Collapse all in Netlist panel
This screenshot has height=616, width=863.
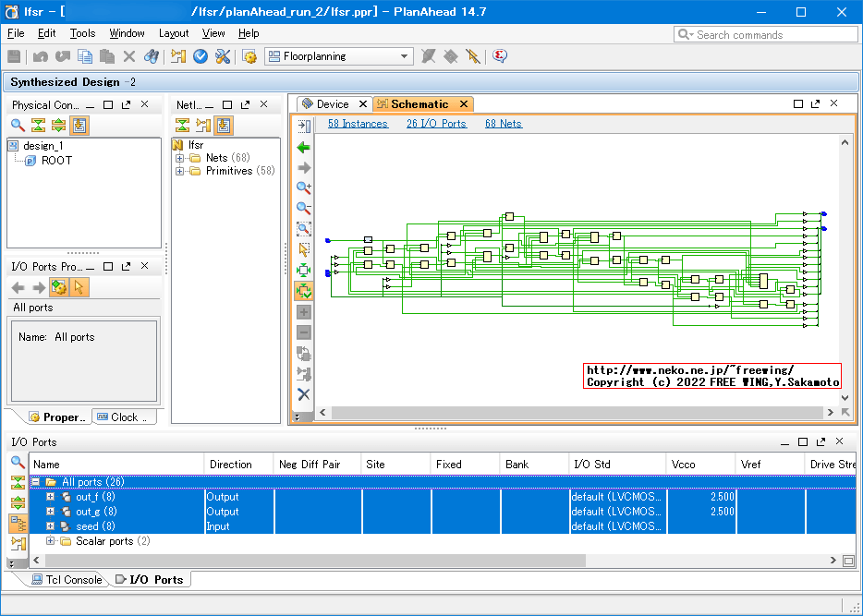(x=182, y=126)
